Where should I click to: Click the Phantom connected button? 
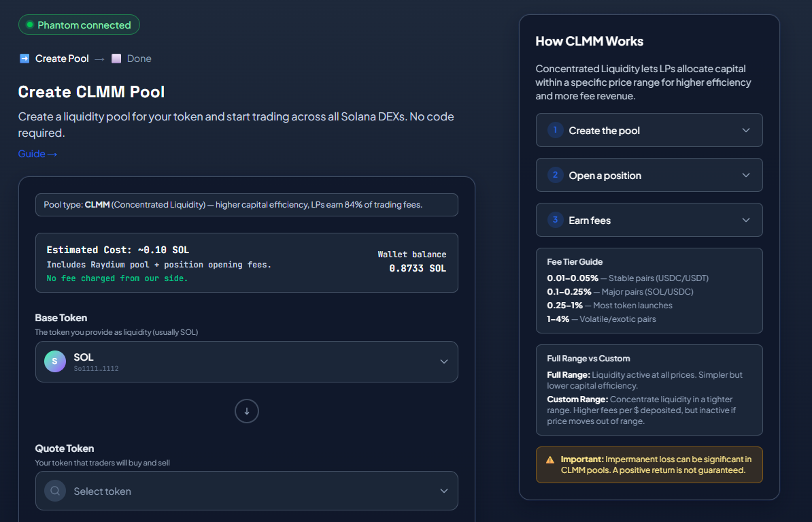[79, 25]
